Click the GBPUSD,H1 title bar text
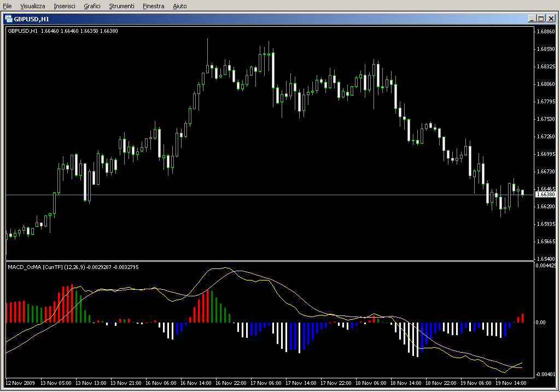This screenshot has height=392, width=560. click(31, 19)
